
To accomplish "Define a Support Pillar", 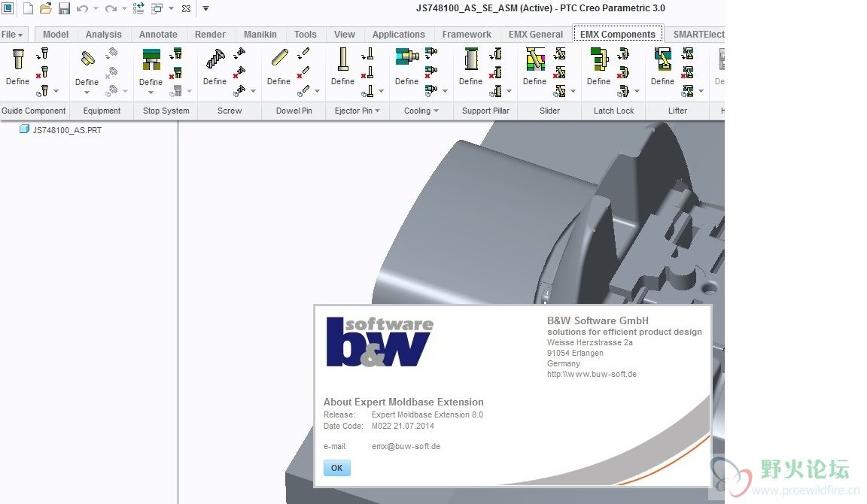I will [470, 66].
